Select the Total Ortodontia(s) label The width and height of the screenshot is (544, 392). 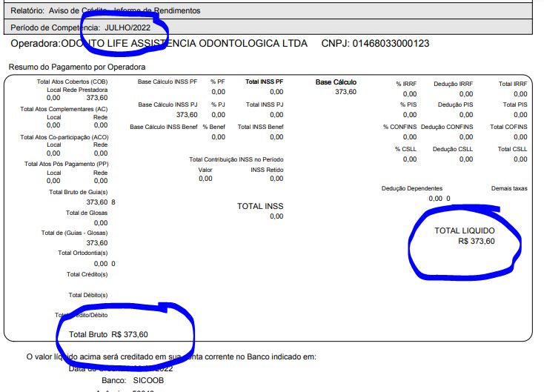coord(82,253)
